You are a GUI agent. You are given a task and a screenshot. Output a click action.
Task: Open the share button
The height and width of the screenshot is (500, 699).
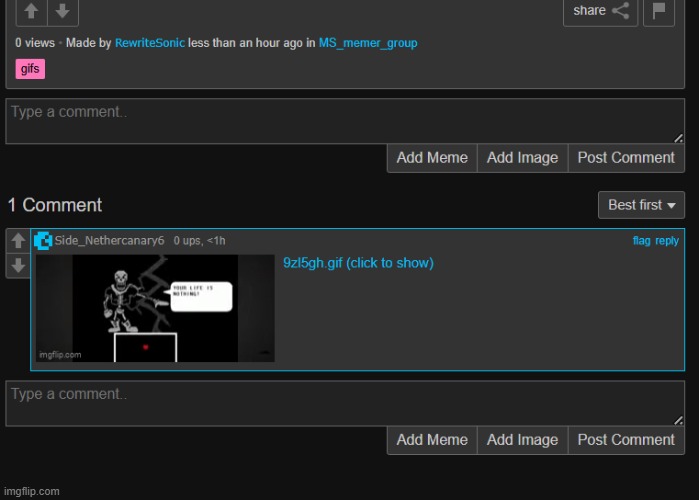tap(600, 11)
